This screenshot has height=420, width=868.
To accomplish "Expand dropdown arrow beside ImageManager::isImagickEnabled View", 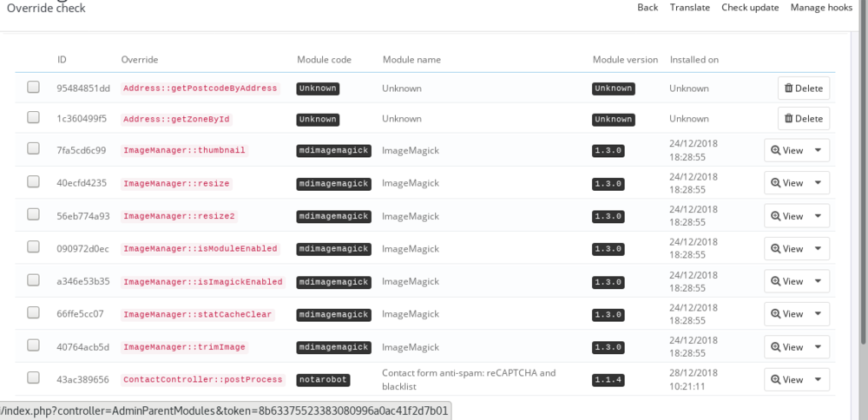I will click(x=819, y=281).
